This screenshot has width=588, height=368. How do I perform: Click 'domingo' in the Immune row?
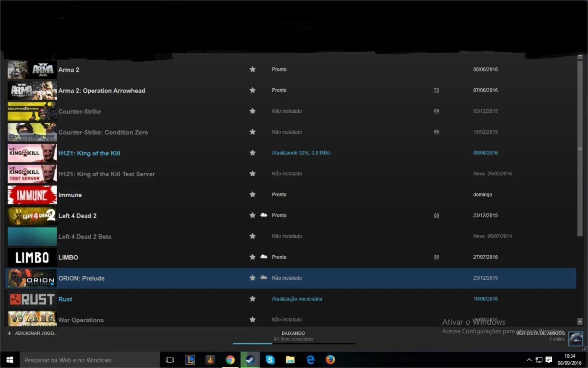[x=483, y=194]
